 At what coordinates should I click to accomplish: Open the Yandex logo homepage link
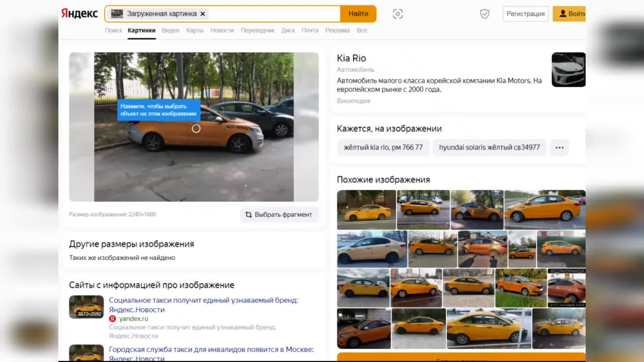(x=79, y=13)
